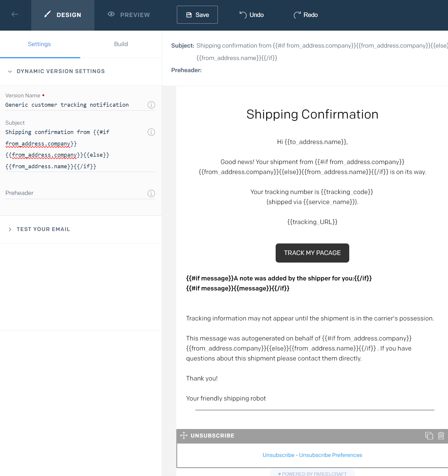Click the Unsubscribe module header label
This screenshot has width=448, height=476.
point(212,436)
